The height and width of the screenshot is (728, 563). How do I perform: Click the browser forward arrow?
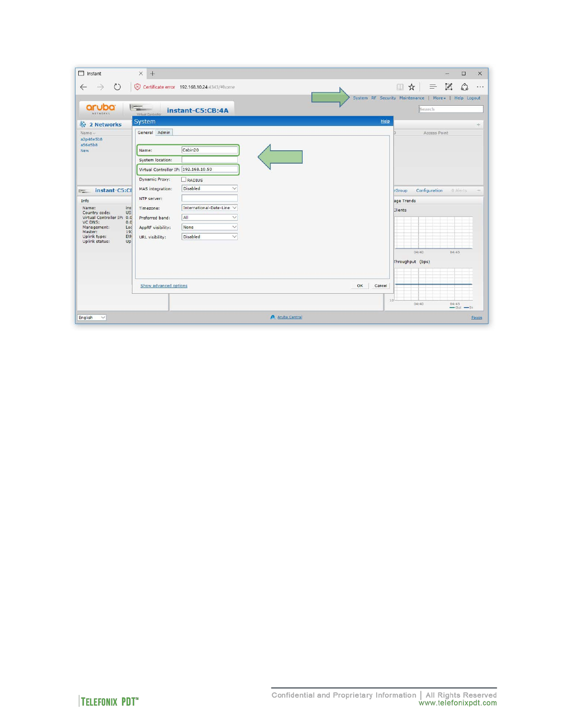tap(100, 87)
